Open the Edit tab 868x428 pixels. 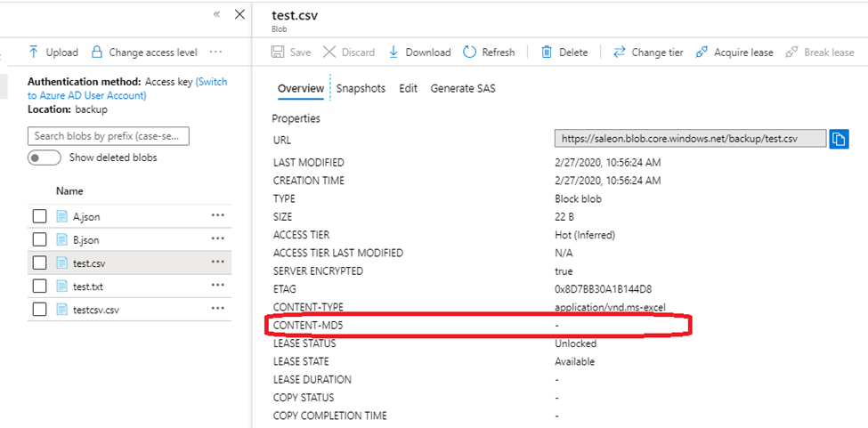[408, 88]
